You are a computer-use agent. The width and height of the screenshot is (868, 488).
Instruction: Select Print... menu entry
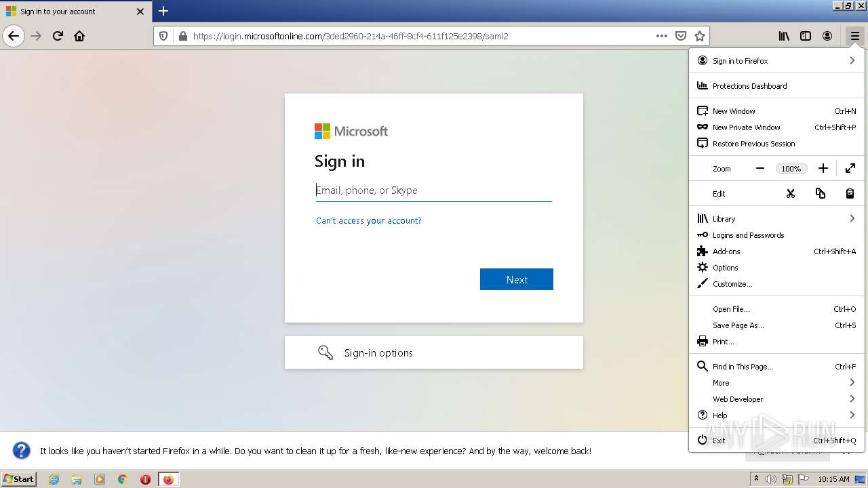click(776, 342)
